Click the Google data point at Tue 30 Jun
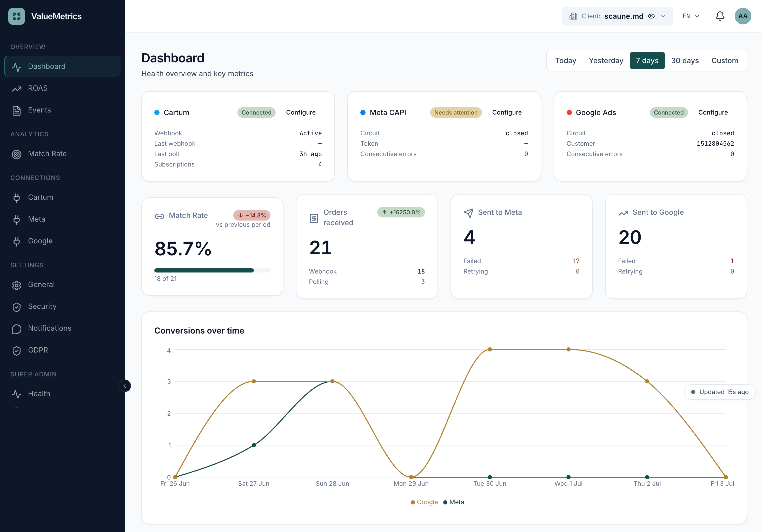 [490, 349]
